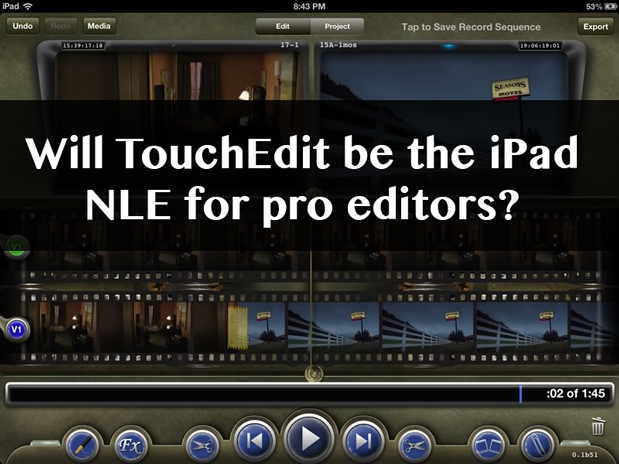Click the blue position marker on scrubber bar
Screen dimensions: 619x464
click(521, 394)
